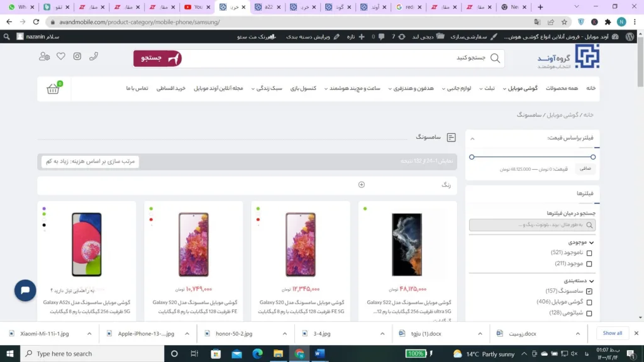Collapse the موجودی filter section
Image resolution: width=644 pixels, height=362 pixels.
click(x=591, y=243)
